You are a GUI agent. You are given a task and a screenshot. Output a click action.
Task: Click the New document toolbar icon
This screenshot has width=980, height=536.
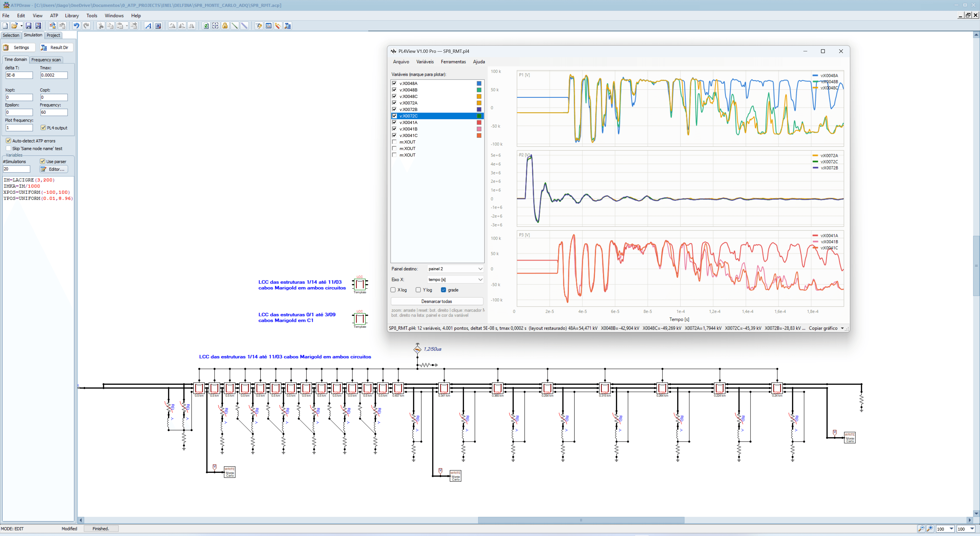click(x=5, y=26)
